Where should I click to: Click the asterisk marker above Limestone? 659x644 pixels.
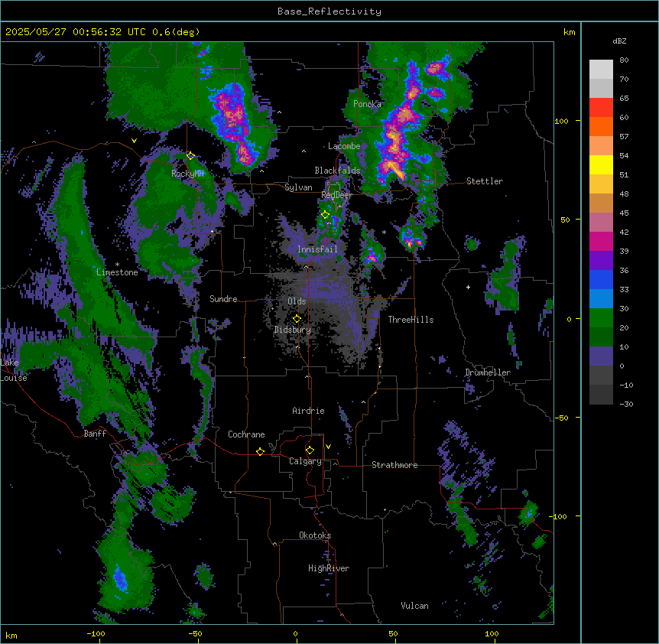(117, 265)
